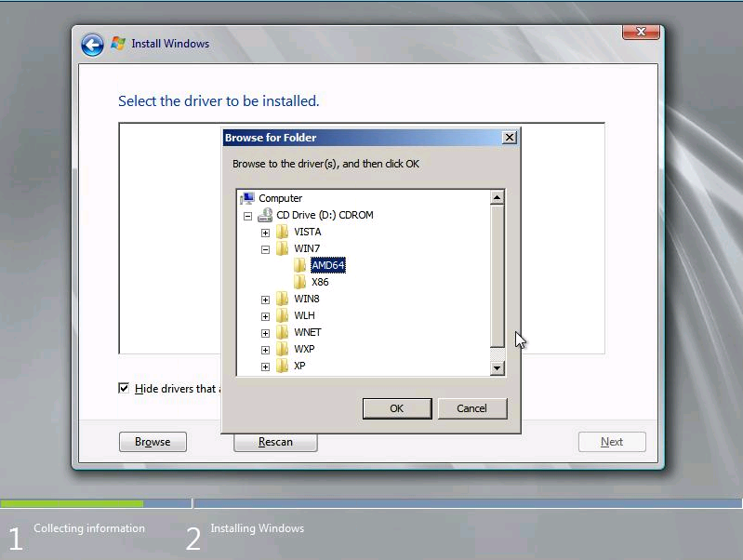Select the WXP label in tree
This screenshot has height=560, width=743.
[x=304, y=349]
